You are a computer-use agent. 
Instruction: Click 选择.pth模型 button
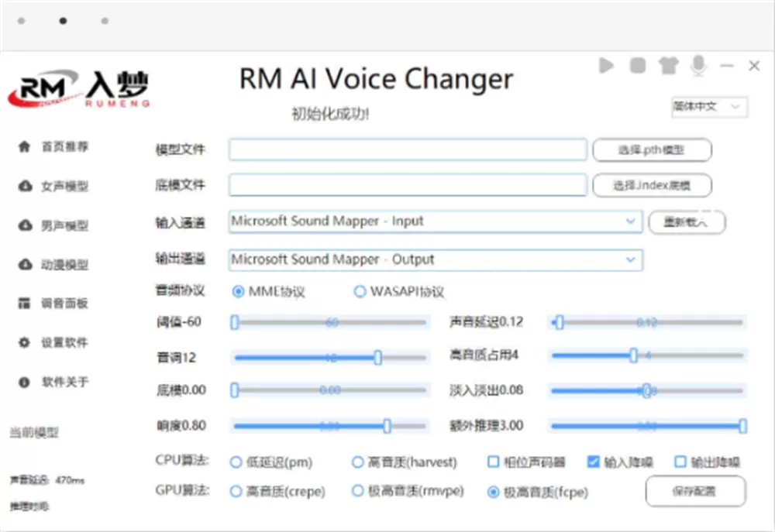pos(652,150)
